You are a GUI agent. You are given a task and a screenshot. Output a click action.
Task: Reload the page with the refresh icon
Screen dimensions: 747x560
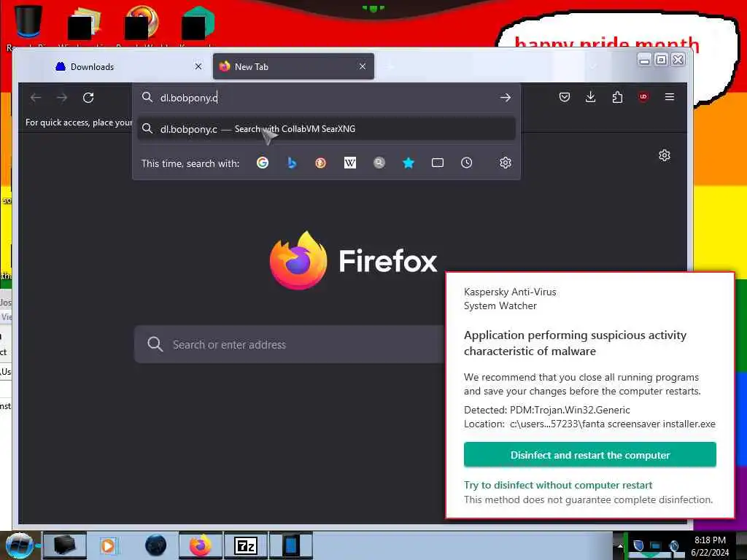[88, 98]
